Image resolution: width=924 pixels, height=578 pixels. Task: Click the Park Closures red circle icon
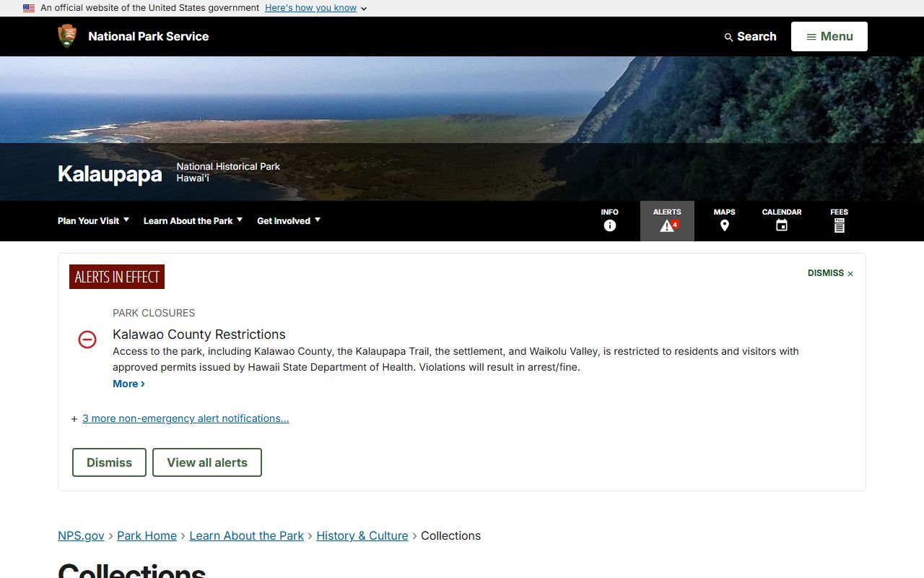87,339
